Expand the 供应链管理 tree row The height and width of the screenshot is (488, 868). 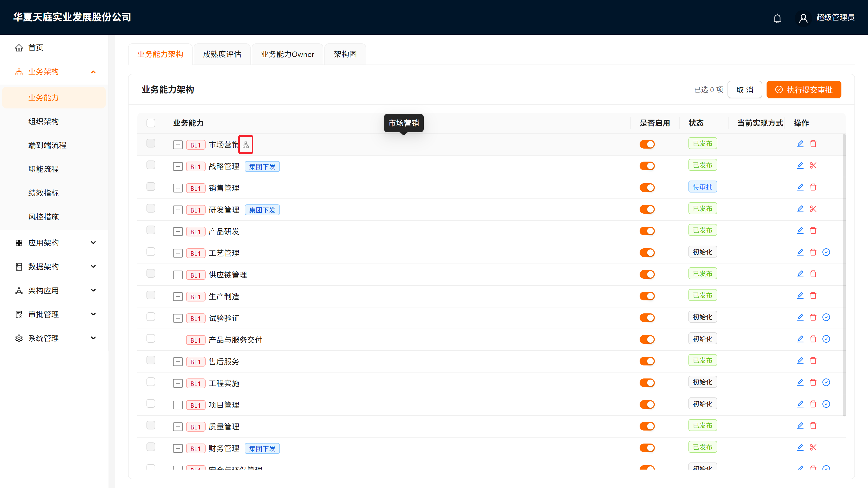coord(178,275)
